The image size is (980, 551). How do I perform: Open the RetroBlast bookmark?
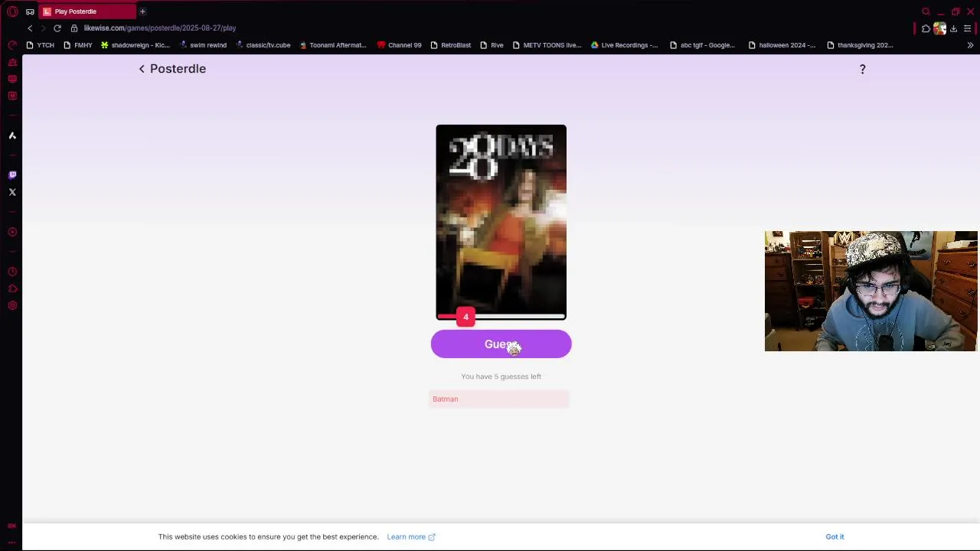pos(450,45)
